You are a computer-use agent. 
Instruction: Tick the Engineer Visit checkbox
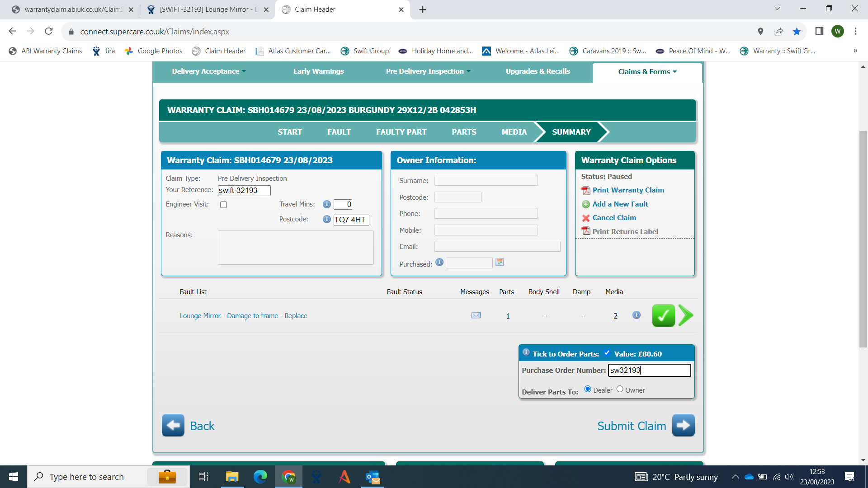(223, 205)
